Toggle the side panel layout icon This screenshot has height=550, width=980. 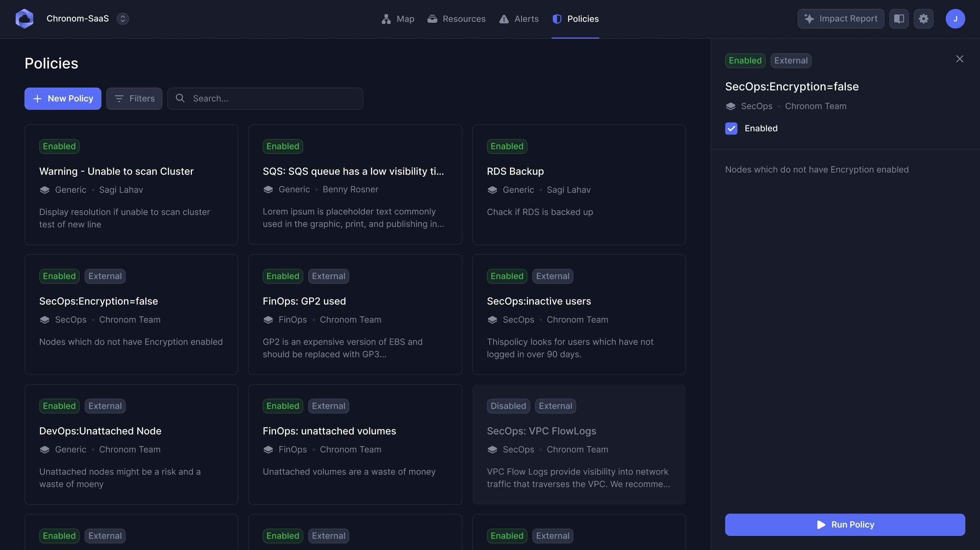tap(899, 19)
